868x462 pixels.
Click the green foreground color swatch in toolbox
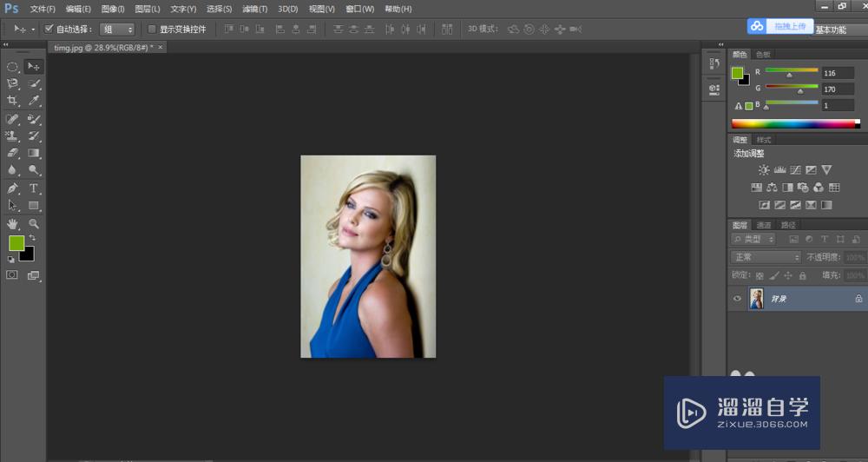tap(16, 243)
